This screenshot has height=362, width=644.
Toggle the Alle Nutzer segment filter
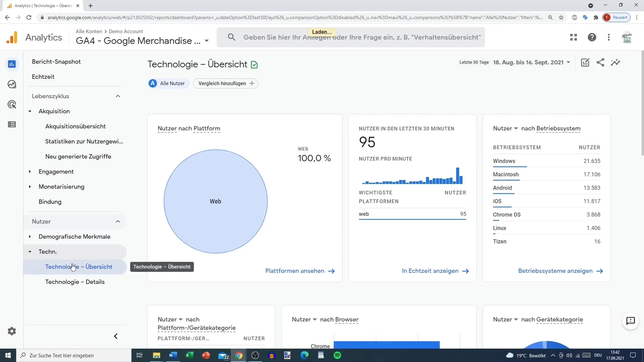[x=168, y=83]
